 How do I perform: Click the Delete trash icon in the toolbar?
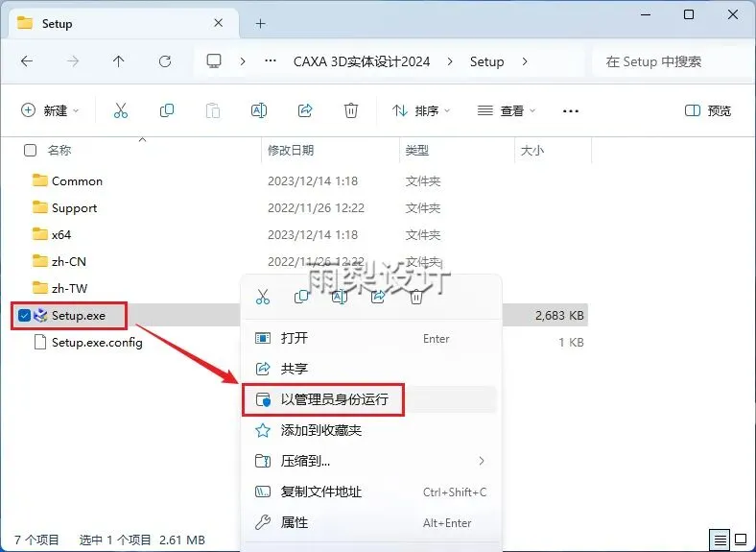tap(351, 110)
